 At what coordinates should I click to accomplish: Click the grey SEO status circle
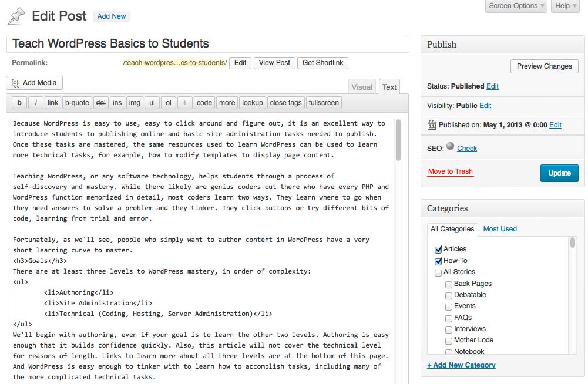[451, 146]
